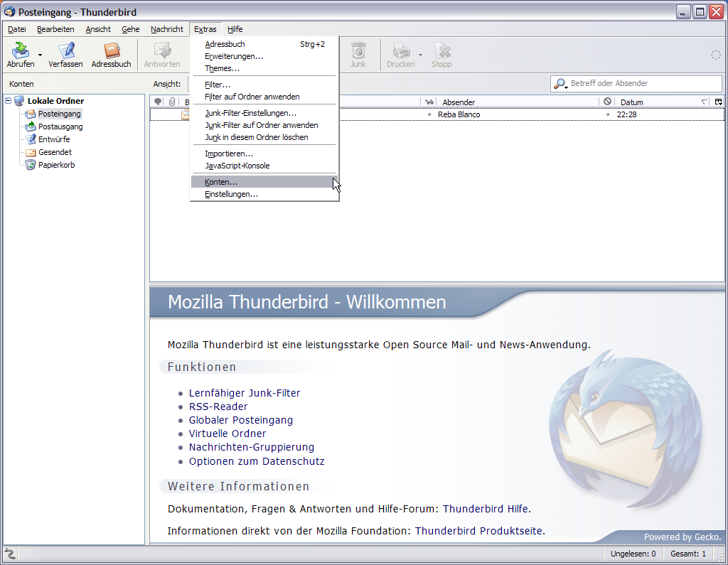Sort by the read-status glasses column
Image resolution: width=728 pixels, height=565 pixels.
429,102
